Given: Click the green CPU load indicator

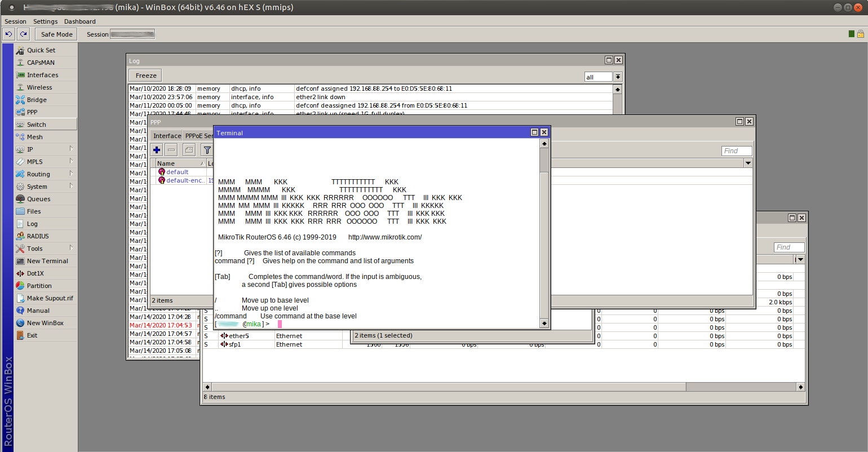Looking at the screenshot, I should tap(851, 34).
